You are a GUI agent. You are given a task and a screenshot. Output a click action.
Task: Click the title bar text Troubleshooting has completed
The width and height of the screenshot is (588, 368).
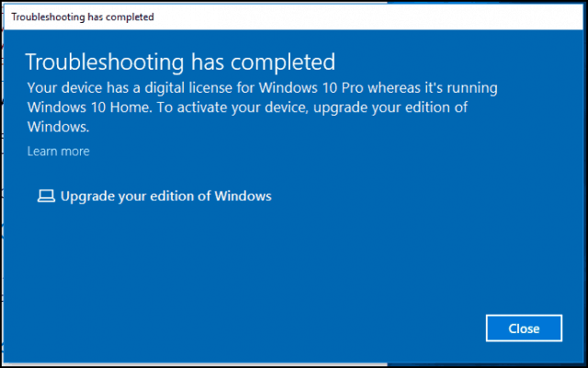point(83,17)
